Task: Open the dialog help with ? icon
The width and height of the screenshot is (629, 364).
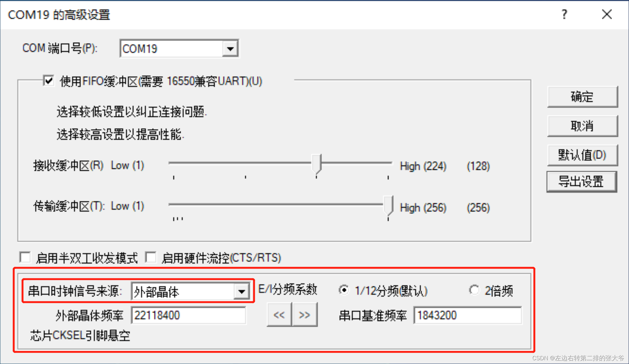Action: [x=564, y=14]
